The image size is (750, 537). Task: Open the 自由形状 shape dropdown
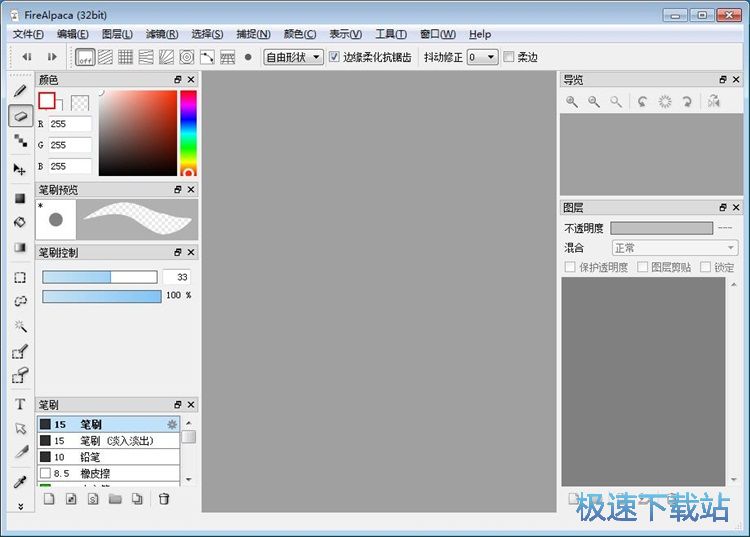[x=293, y=57]
